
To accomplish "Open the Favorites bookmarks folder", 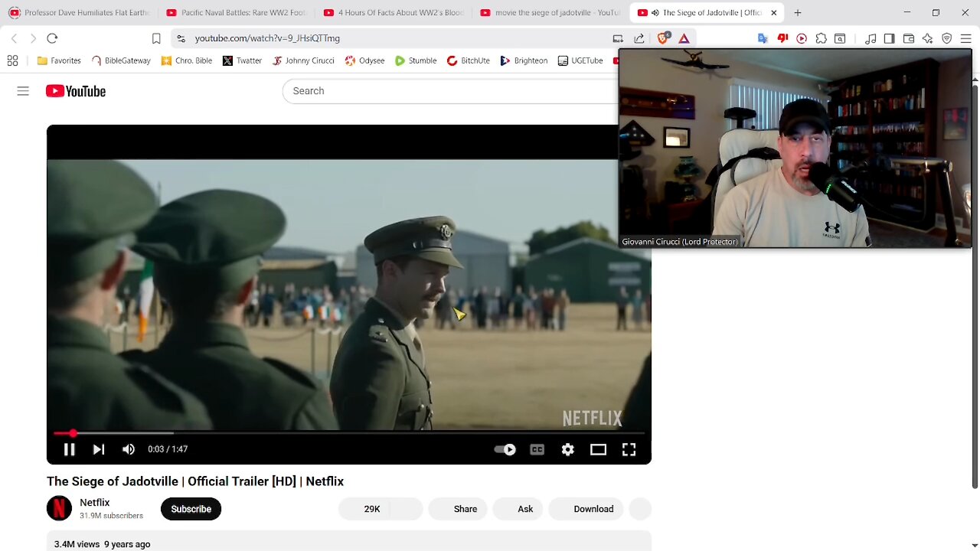I will point(59,60).
